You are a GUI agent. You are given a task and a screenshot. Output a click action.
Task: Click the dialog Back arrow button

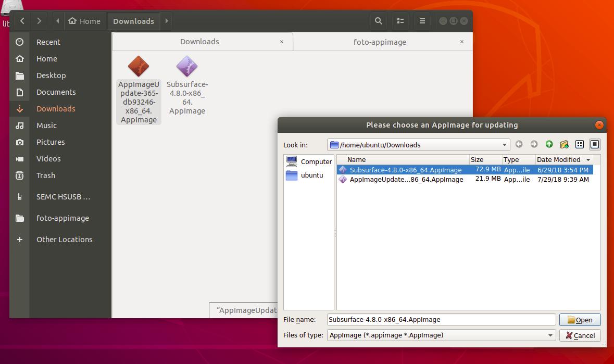(x=519, y=144)
